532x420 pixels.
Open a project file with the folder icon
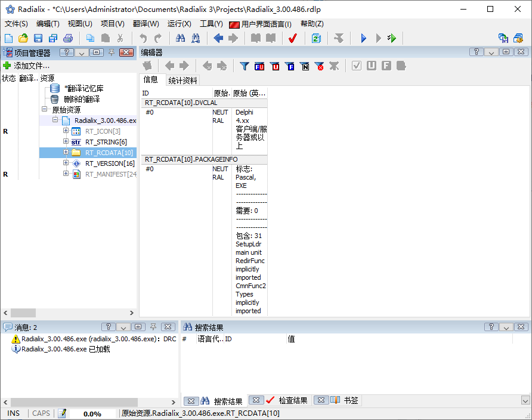23,38
